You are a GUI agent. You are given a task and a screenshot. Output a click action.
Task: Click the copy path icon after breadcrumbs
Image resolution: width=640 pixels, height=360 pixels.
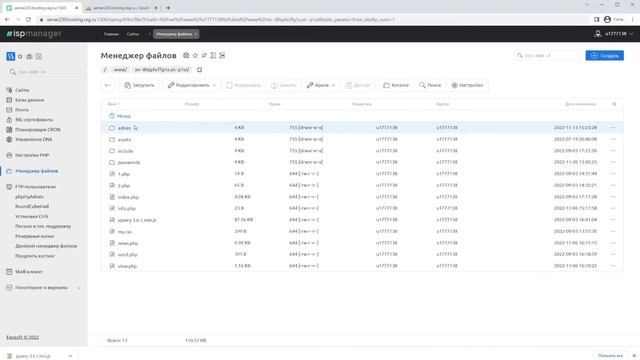tap(199, 70)
